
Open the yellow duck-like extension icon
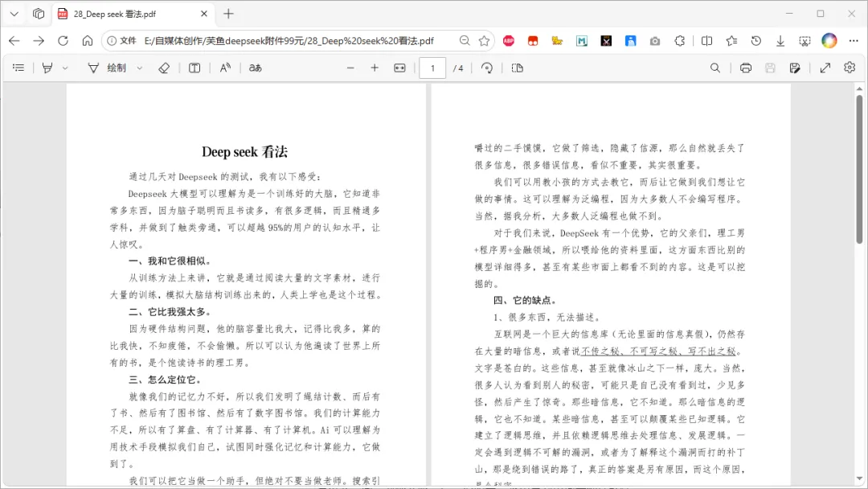pos(558,40)
